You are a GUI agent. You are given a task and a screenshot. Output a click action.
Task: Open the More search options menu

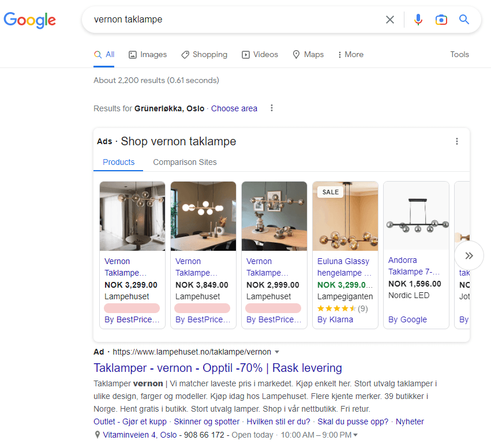(x=351, y=55)
